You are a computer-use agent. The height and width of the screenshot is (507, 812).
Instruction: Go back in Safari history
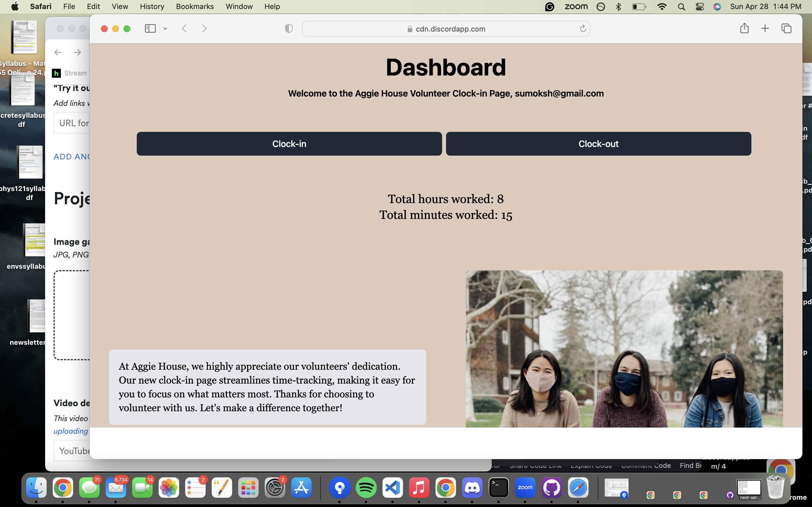(x=184, y=28)
